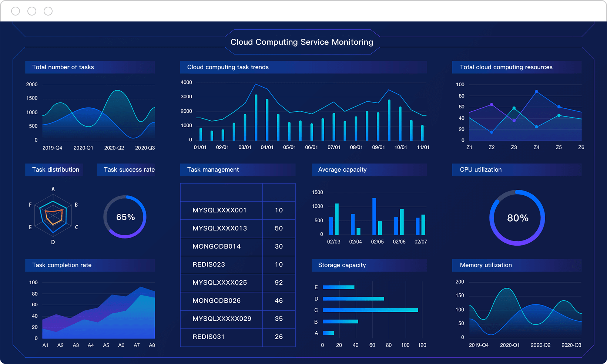Click the Memory utilization panel header
This screenshot has height=364, width=607.
(517, 265)
